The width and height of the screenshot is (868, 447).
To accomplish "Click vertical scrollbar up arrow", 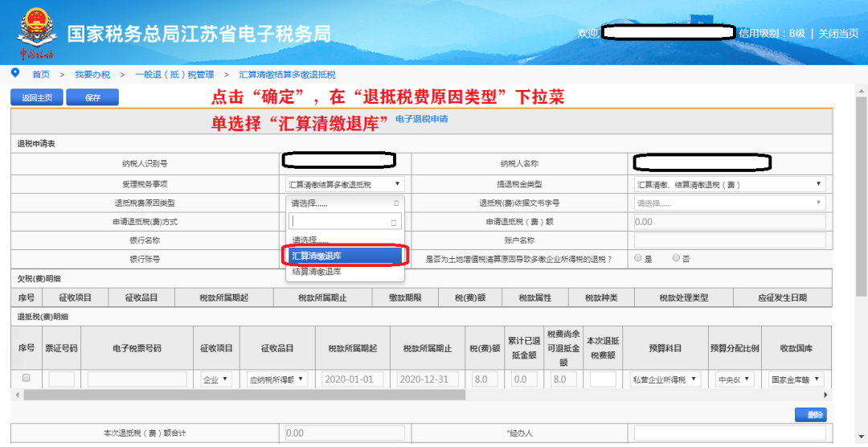I will point(862,90).
